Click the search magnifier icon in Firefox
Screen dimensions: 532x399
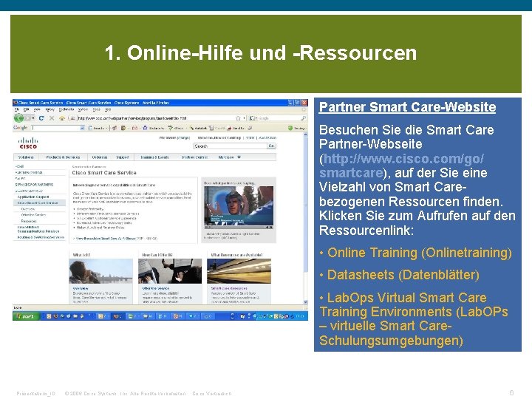pos(303,118)
